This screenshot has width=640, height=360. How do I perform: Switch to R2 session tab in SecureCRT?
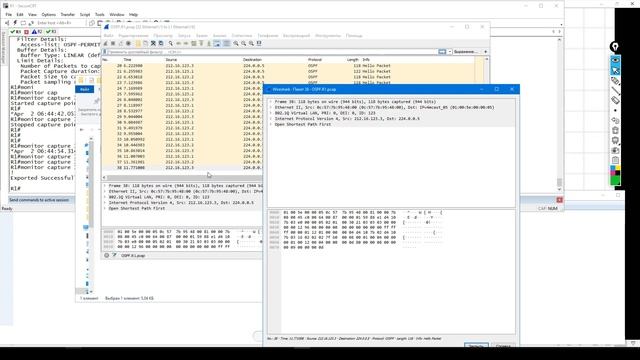tap(37, 31)
